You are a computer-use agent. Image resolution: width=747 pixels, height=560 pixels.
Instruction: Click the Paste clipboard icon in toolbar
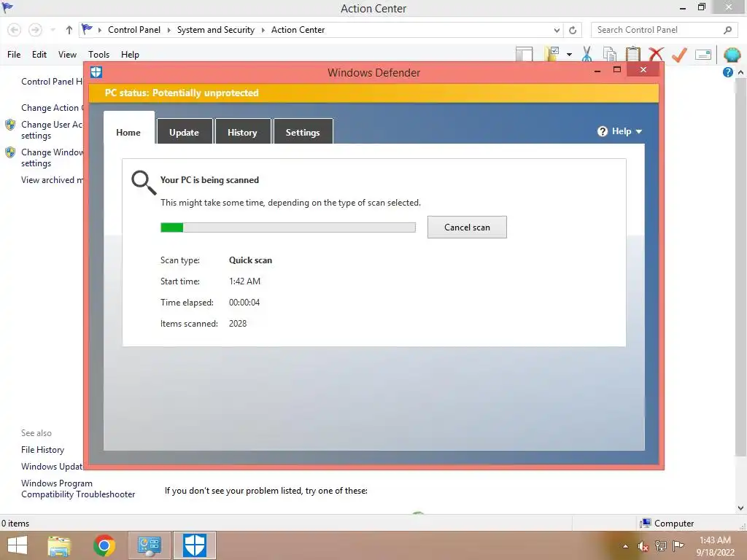click(632, 55)
